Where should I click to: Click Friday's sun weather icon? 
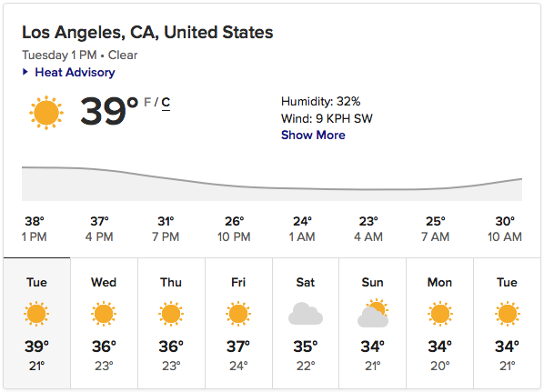point(238,314)
